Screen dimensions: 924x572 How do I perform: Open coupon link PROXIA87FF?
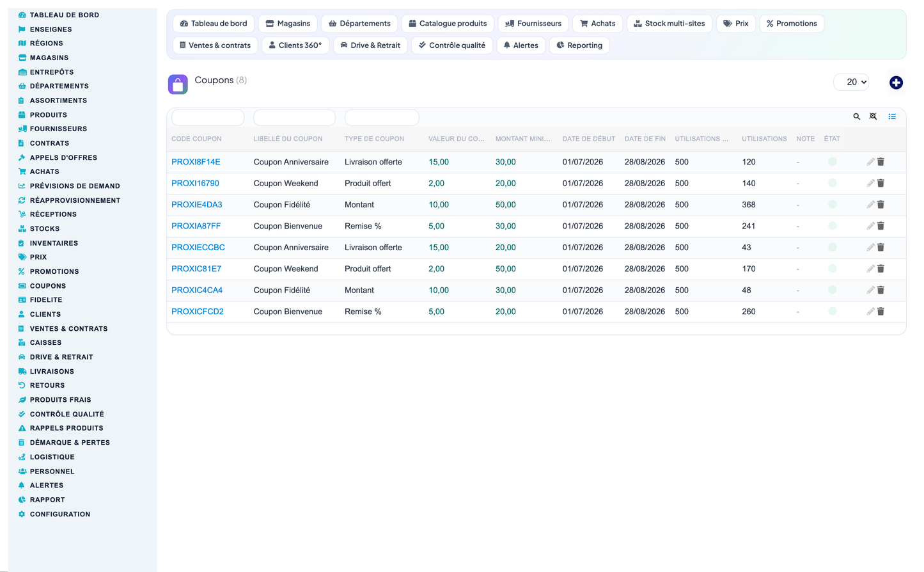[196, 226]
